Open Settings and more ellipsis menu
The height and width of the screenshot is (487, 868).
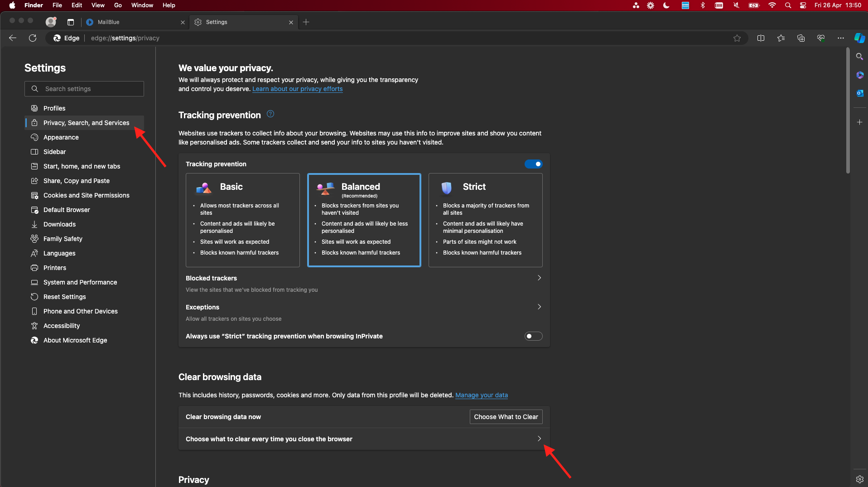point(841,38)
